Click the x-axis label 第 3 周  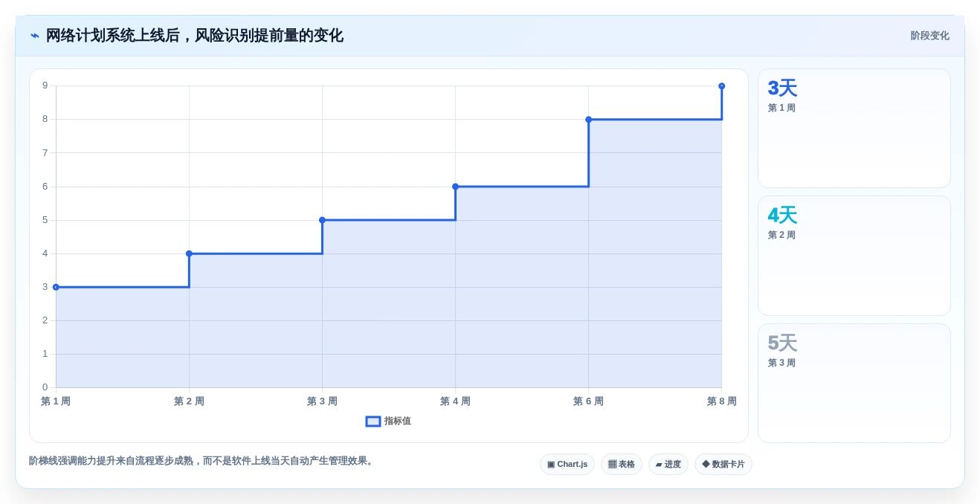point(322,401)
